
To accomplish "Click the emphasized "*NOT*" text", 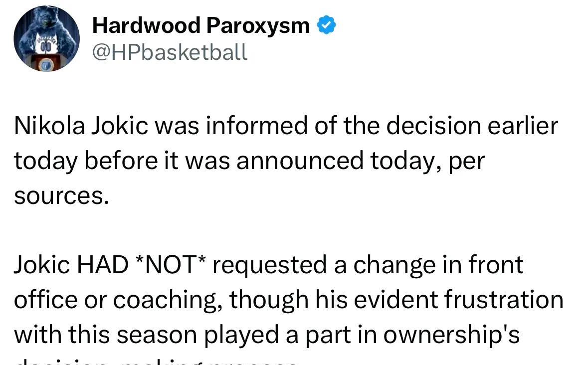I will pyautogui.click(x=171, y=265).
